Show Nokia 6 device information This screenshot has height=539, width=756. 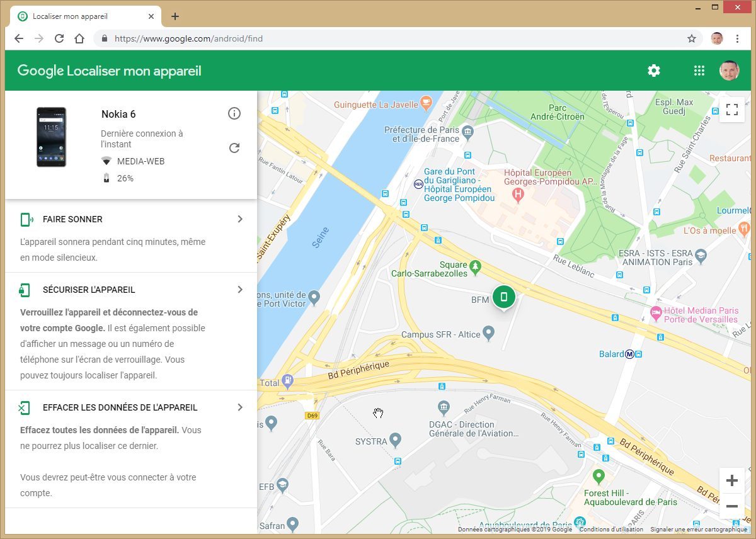coord(234,113)
